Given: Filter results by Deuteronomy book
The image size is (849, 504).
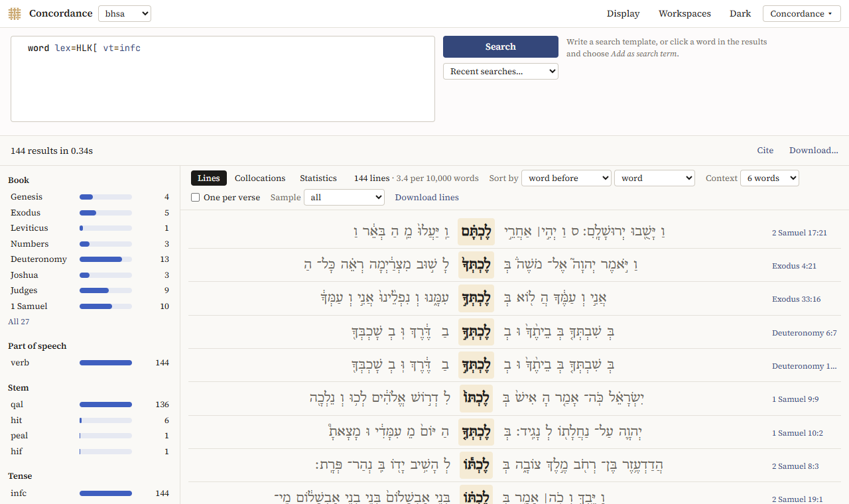Looking at the screenshot, I should tap(90, 259).
